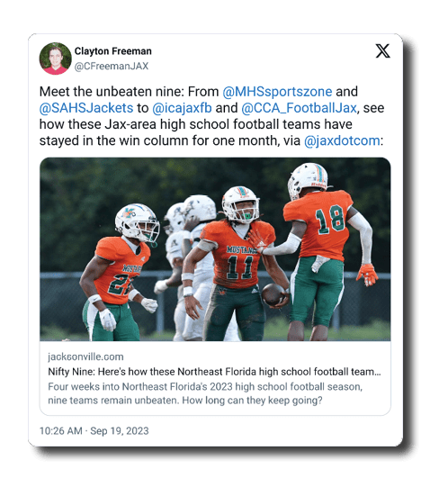Open the 10:26 AM Sep 19, 2023 timestamp

(94, 431)
